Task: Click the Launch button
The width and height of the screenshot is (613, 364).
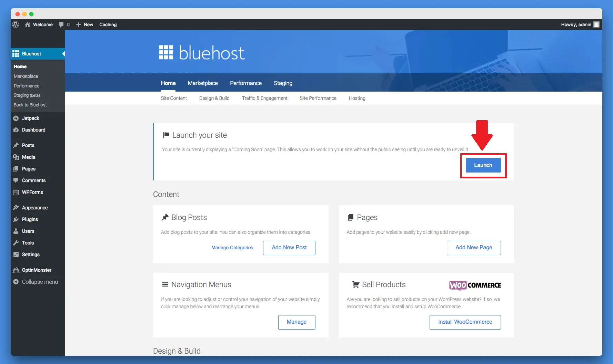Action: 483,165
